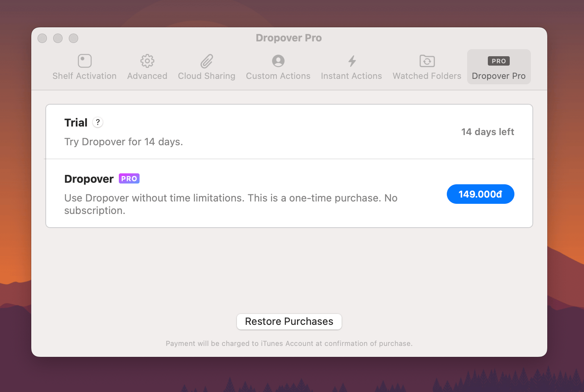Click the Trial help question mark button
Image resolution: width=584 pixels, height=392 pixels.
tap(98, 122)
